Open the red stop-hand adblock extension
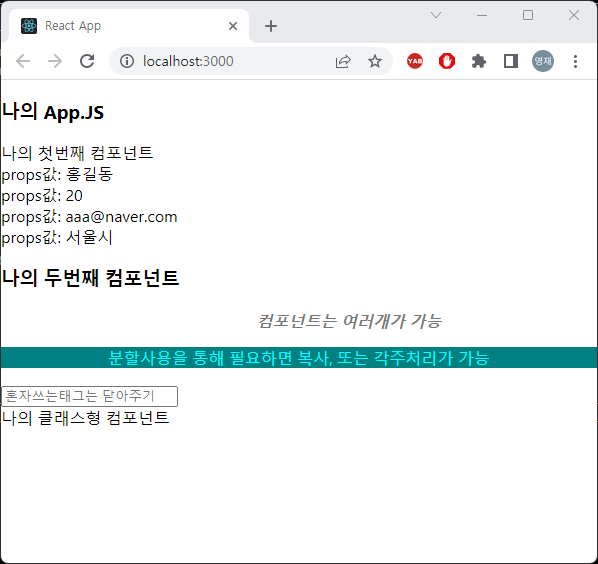 (x=447, y=61)
